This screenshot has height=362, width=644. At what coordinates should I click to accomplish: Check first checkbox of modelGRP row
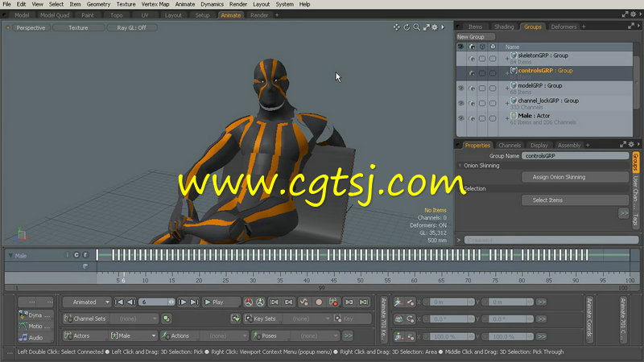[482, 88]
